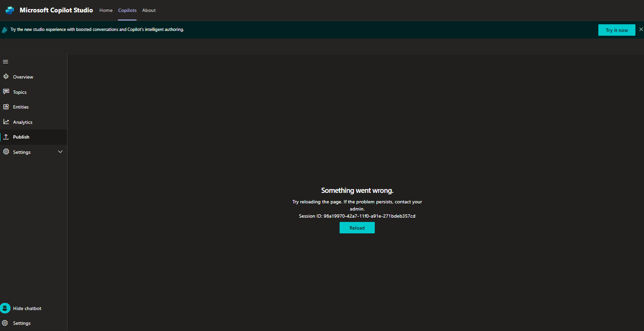Screen dimensions: 644x331
Task: Click the Overview icon in sidebar
Action: (x=6, y=76)
